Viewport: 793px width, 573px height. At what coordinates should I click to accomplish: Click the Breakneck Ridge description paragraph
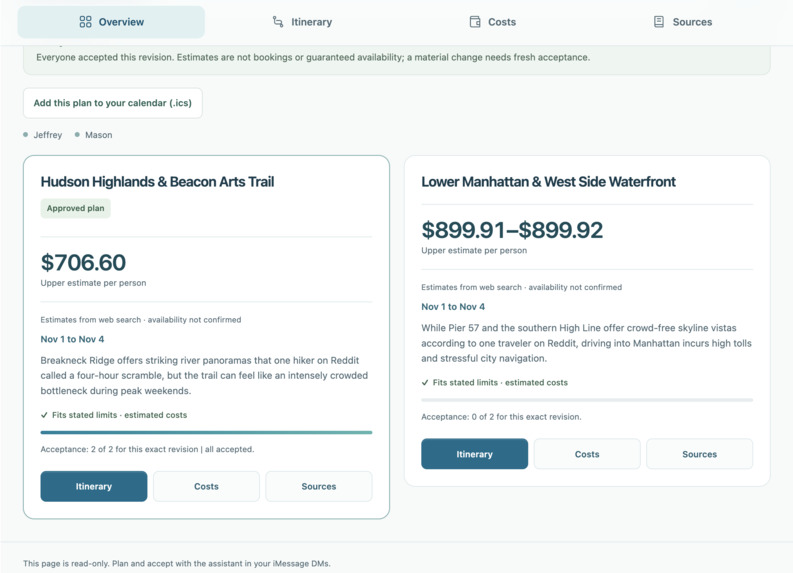tap(204, 376)
